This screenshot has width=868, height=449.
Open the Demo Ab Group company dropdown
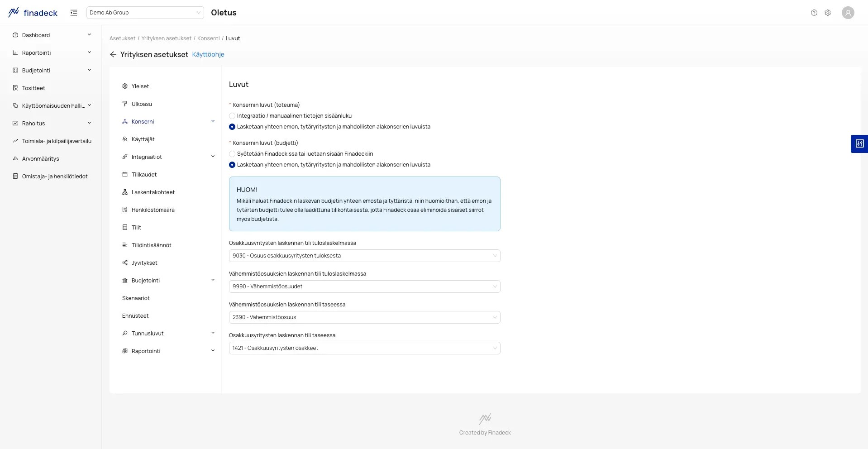click(x=145, y=13)
